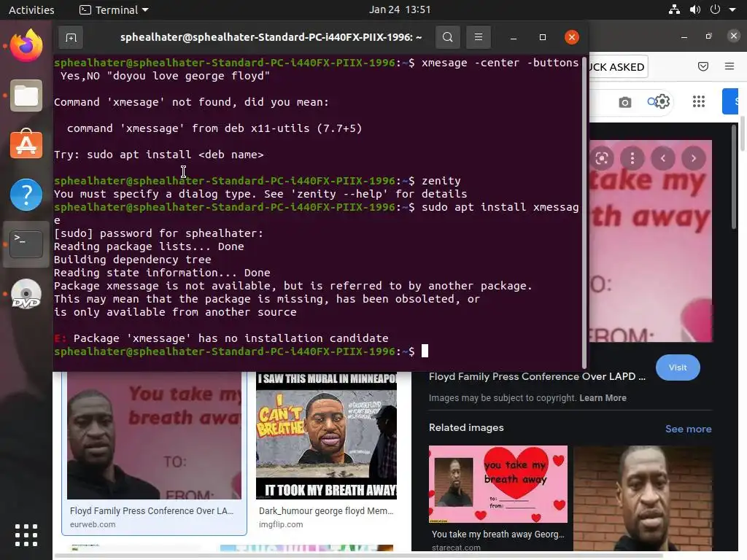Click camera search-by-image icon in browser
The height and width of the screenshot is (560, 747).
(x=625, y=102)
